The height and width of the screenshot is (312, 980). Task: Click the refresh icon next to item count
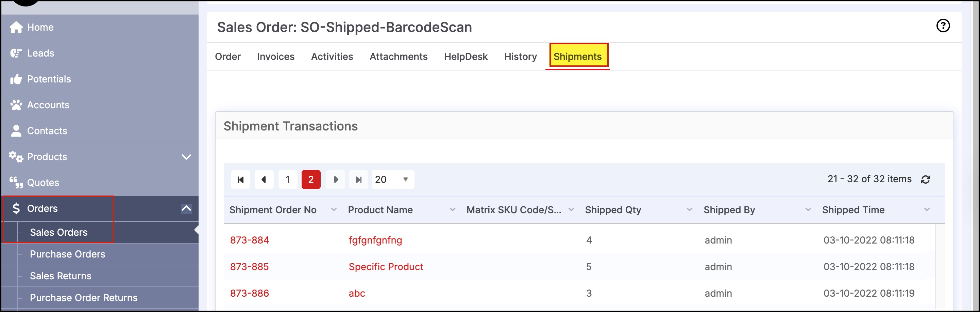pos(925,180)
